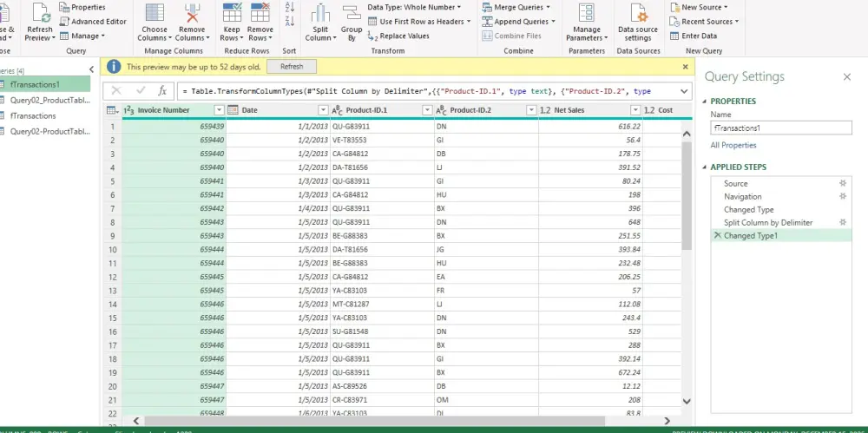Click Replace Values
The image size is (868, 433).
[398, 36]
